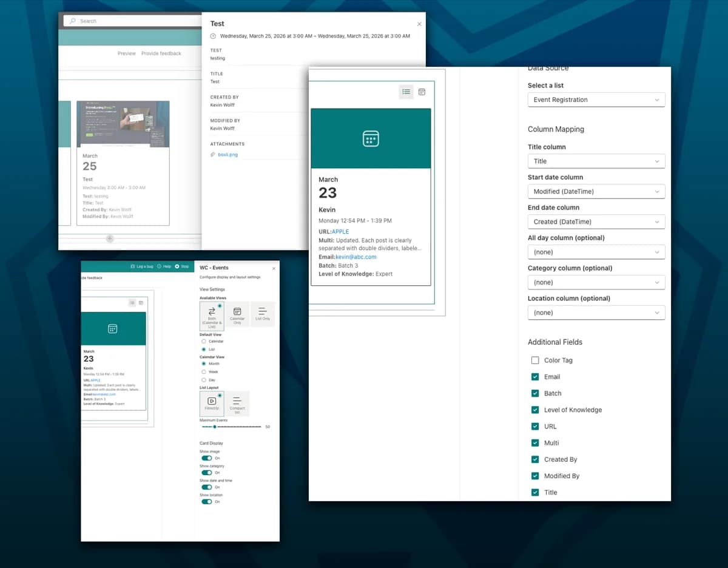This screenshot has width=728, height=568.
Task: Click the plus add-section icon below the March 25 card
Action: tap(110, 238)
